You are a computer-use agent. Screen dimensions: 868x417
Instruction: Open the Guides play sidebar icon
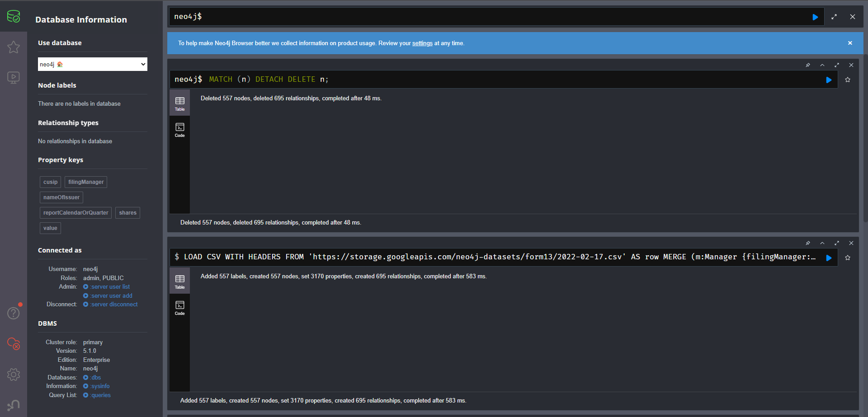pos(14,77)
